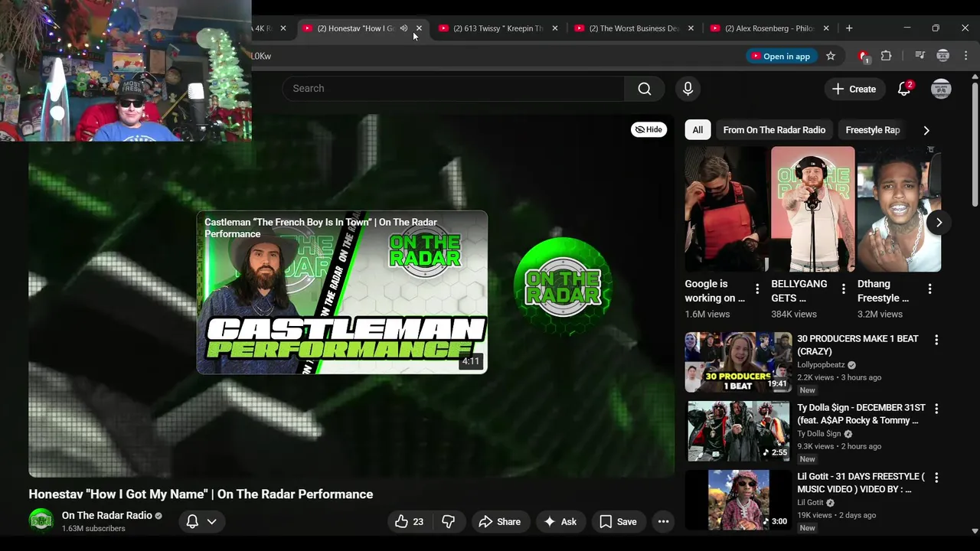
Task: Close the Alex Rosenberg tab
Action: click(826, 28)
